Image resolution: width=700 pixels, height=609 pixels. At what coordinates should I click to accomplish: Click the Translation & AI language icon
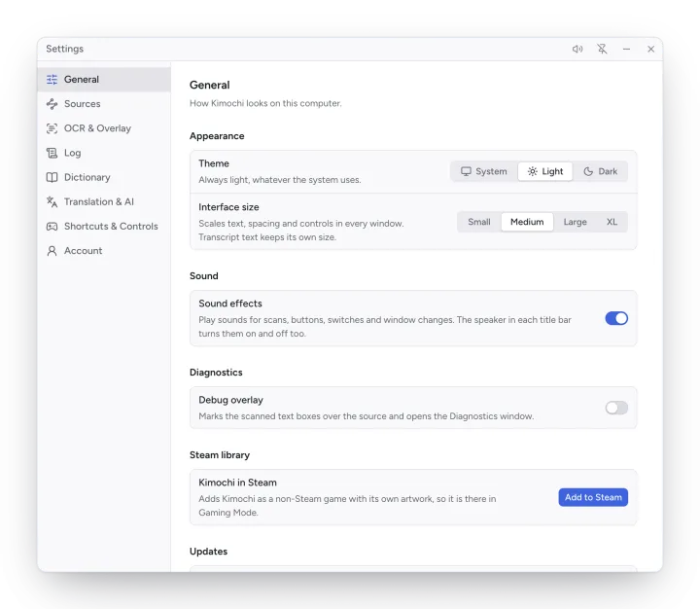52,202
